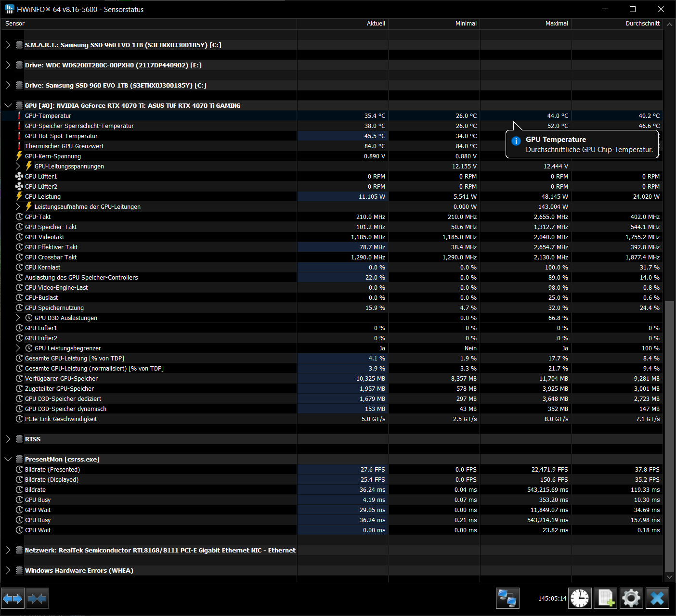Select Gesamte GPU-Leistung [% von TDP] row
This screenshot has height=616, width=676.
[332, 359]
